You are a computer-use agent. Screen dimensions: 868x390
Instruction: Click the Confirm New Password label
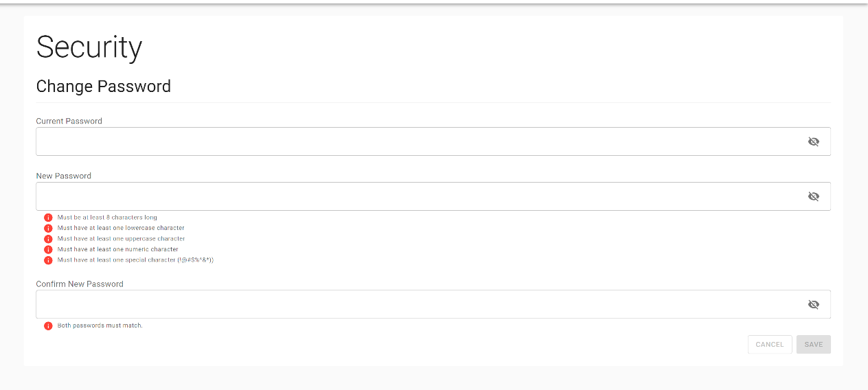click(x=80, y=284)
